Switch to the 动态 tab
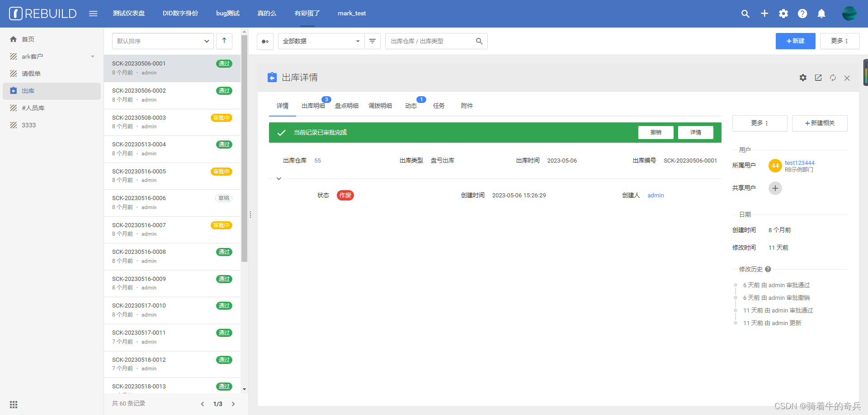Image resolution: width=868 pixels, height=415 pixels. [411, 106]
